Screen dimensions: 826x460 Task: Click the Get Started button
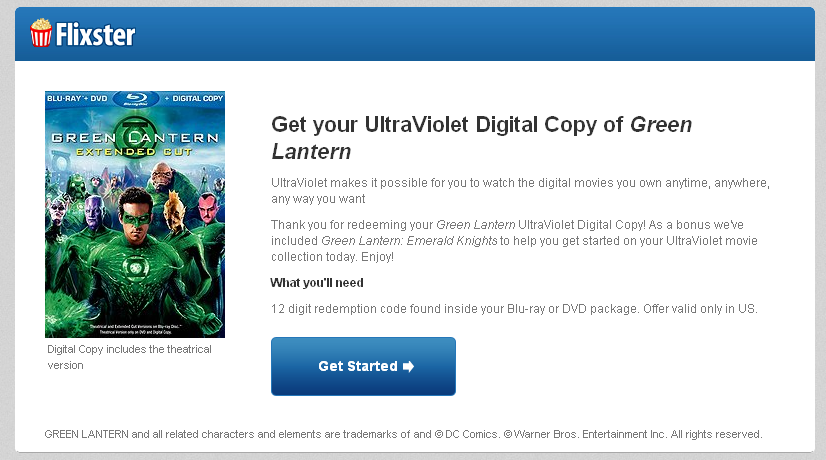click(363, 366)
